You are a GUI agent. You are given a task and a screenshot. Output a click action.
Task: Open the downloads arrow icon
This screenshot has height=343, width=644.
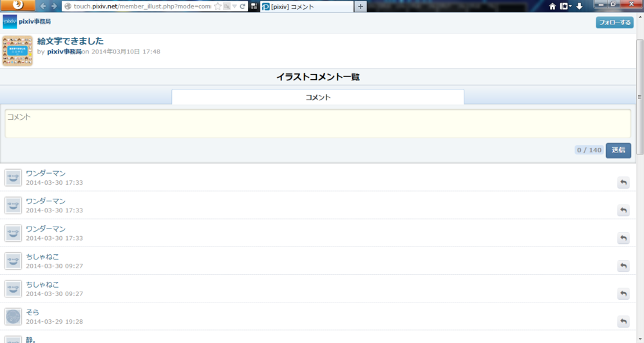(x=579, y=6)
